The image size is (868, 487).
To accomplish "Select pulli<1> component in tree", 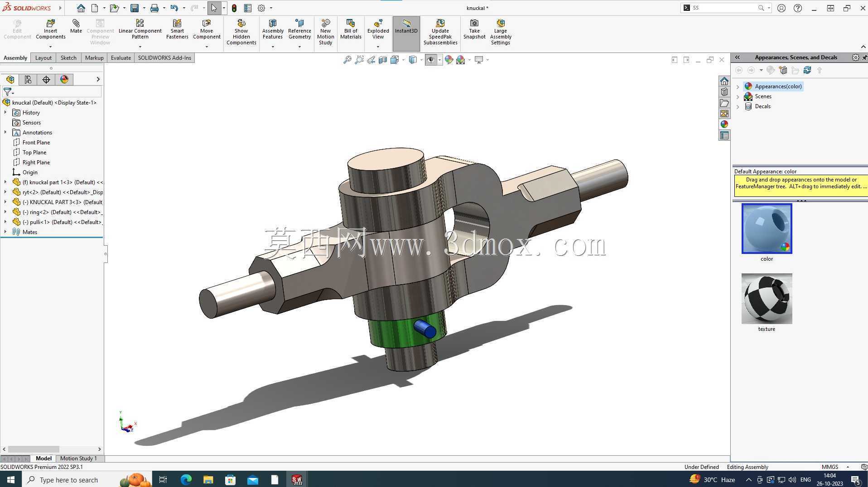I will tap(58, 222).
